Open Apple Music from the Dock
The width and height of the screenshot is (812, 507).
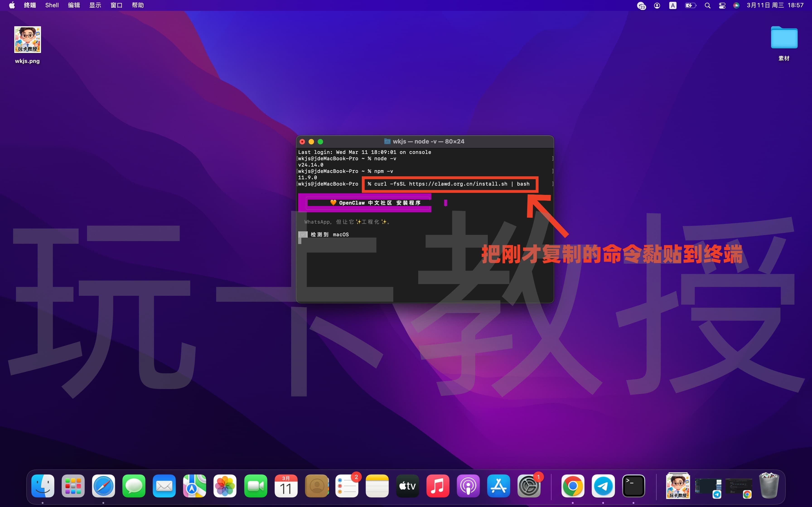point(438,485)
